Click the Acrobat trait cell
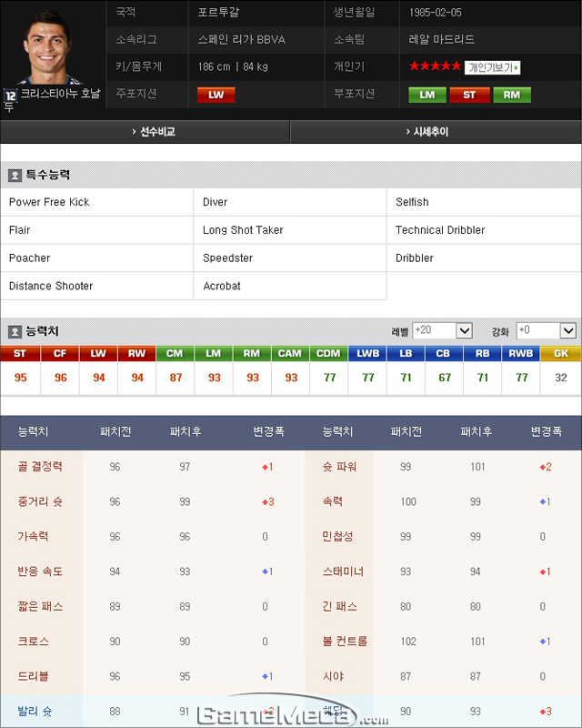Viewport: 582px width, 728px height. tap(290, 286)
